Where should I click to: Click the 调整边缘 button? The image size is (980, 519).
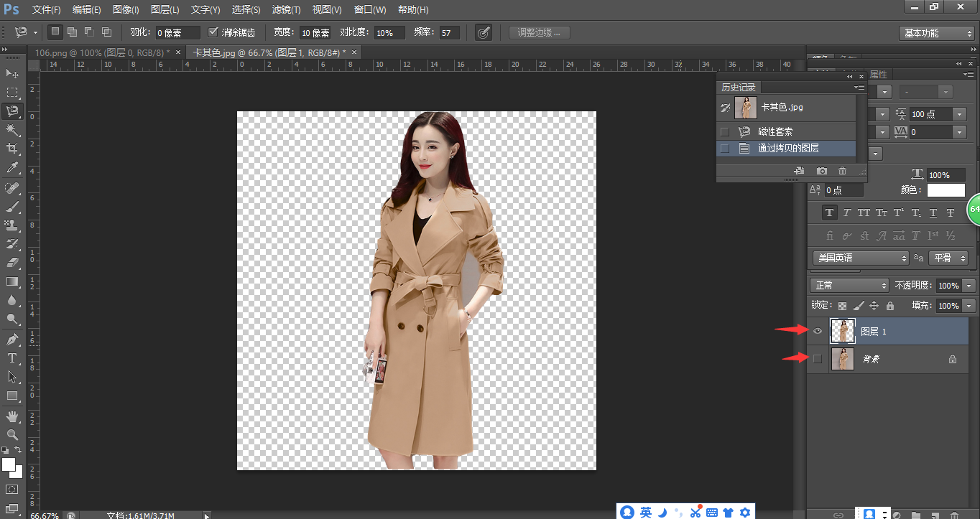539,33
